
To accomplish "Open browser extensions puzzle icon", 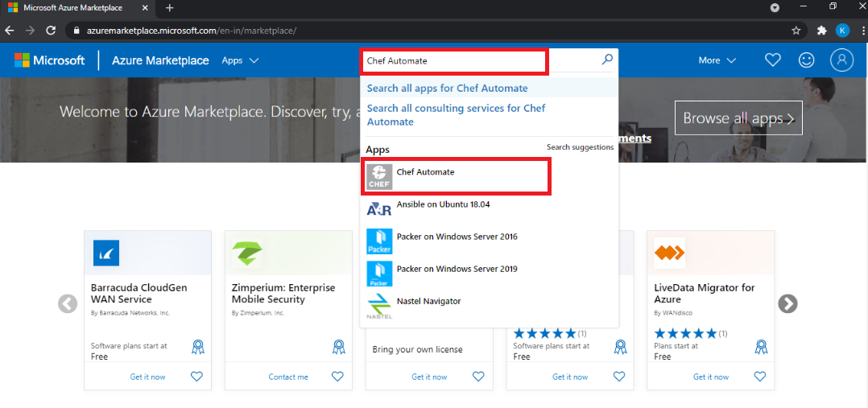I will [x=821, y=31].
